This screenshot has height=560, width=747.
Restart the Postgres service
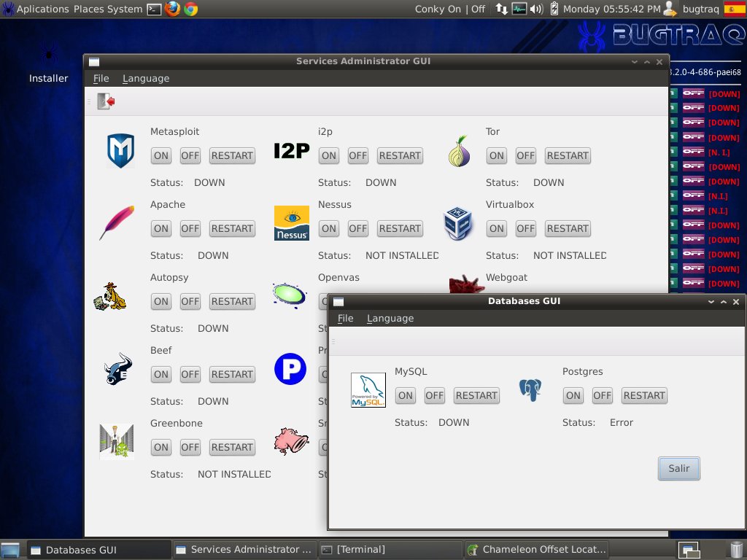(644, 396)
